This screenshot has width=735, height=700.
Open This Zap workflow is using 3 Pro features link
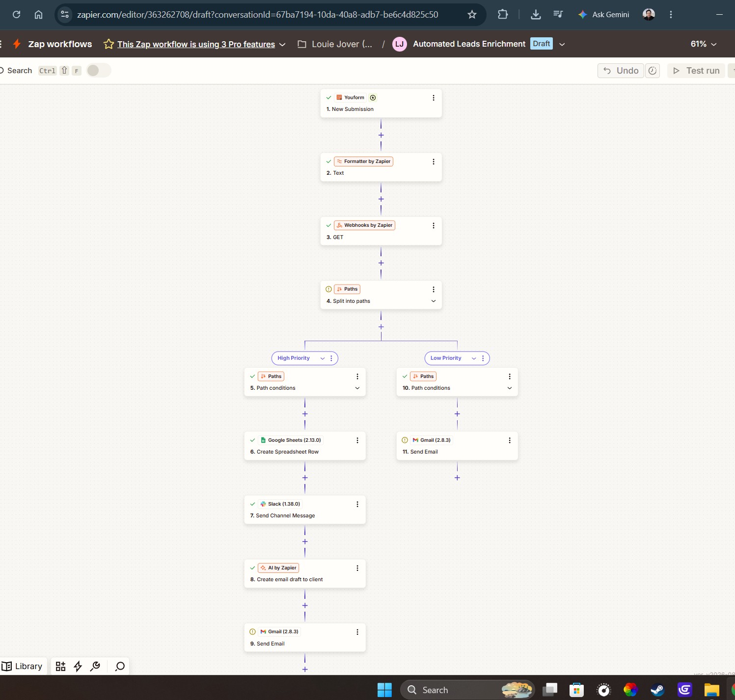(x=196, y=44)
